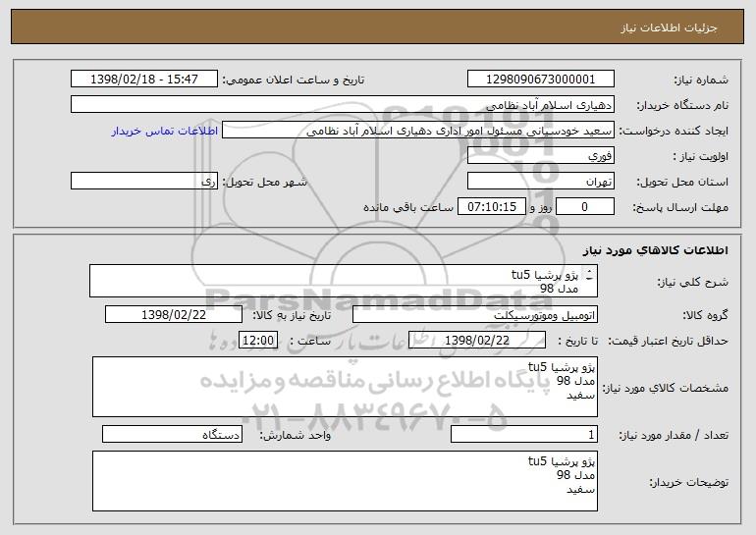Viewport: 756px width, 535px height.
Task: Click the remaining days field showing 0
Action: (585, 207)
